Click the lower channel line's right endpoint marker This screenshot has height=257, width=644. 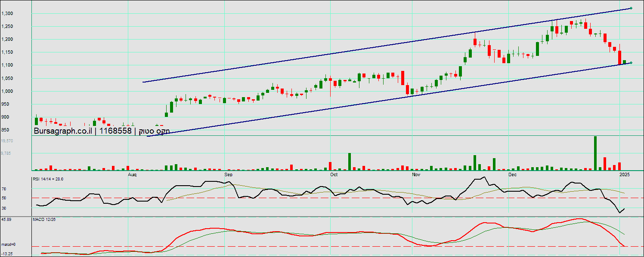pos(631,63)
